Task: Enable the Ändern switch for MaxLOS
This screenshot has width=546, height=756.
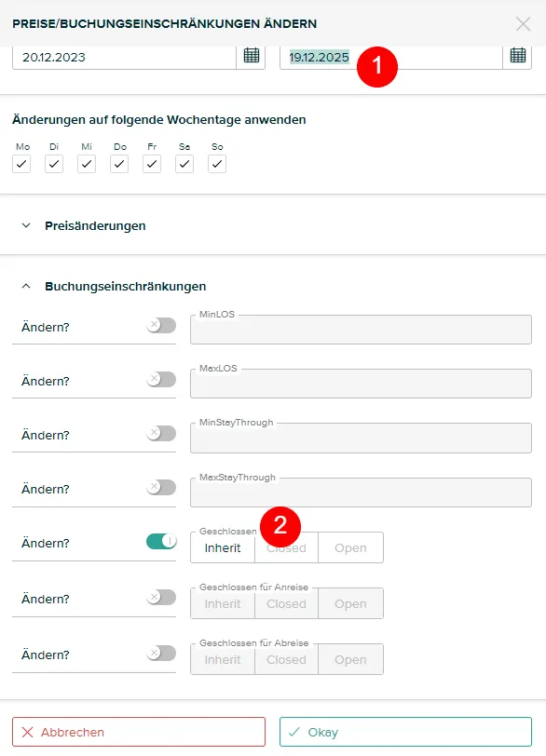Action: click(x=161, y=380)
